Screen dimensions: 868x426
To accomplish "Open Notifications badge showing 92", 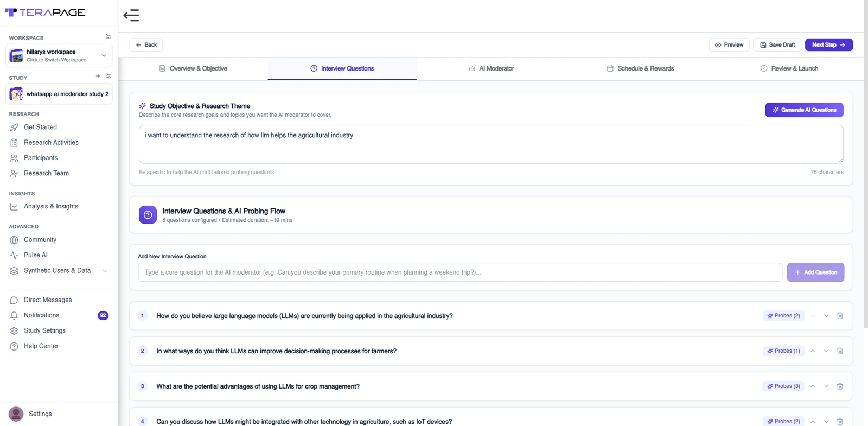I will click(103, 315).
